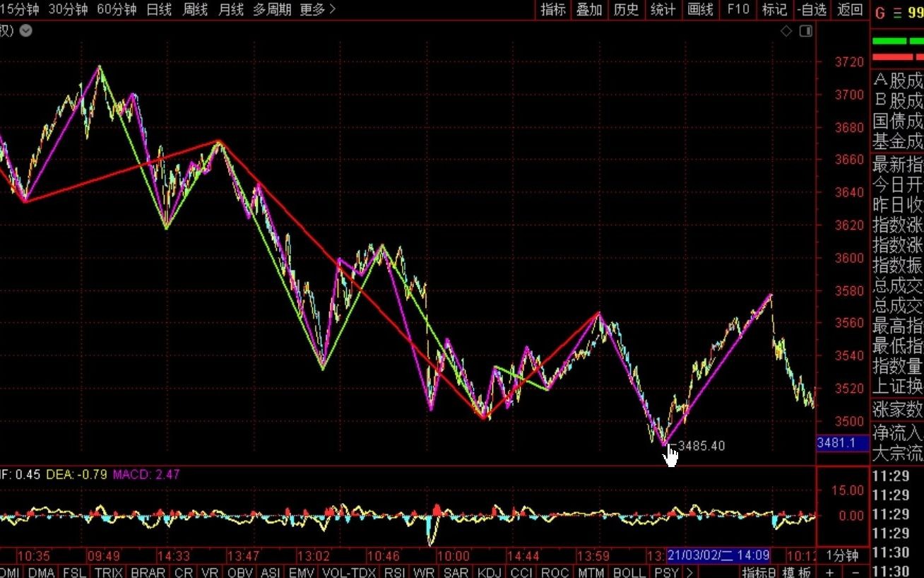Select the DMA indicator tab
The image size is (924, 578).
[42, 572]
